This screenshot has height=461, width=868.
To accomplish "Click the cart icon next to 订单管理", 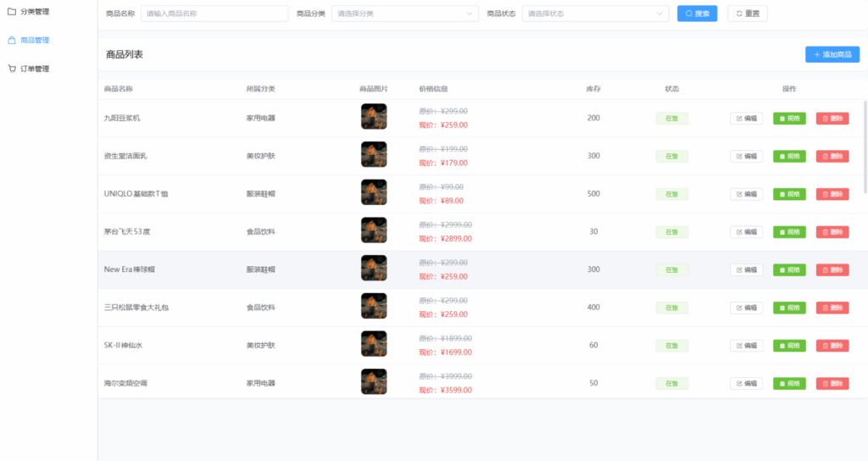I will [12, 69].
